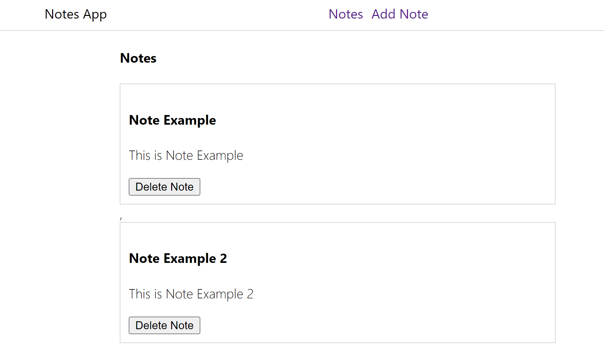Delete the first Note Example note
The height and width of the screenshot is (364, 604).
[164, 187]
